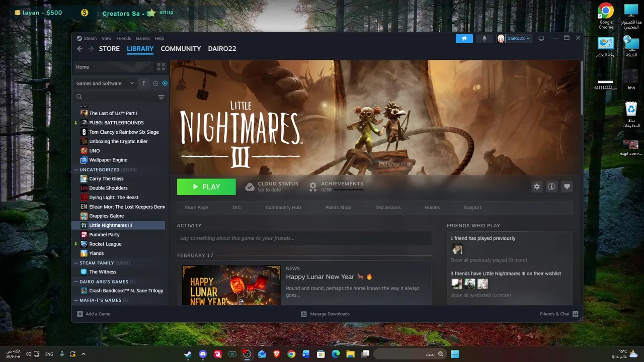Select Rocket League in the library list
The height and width of the screenshot is (362, 644).
pos(105,244)
